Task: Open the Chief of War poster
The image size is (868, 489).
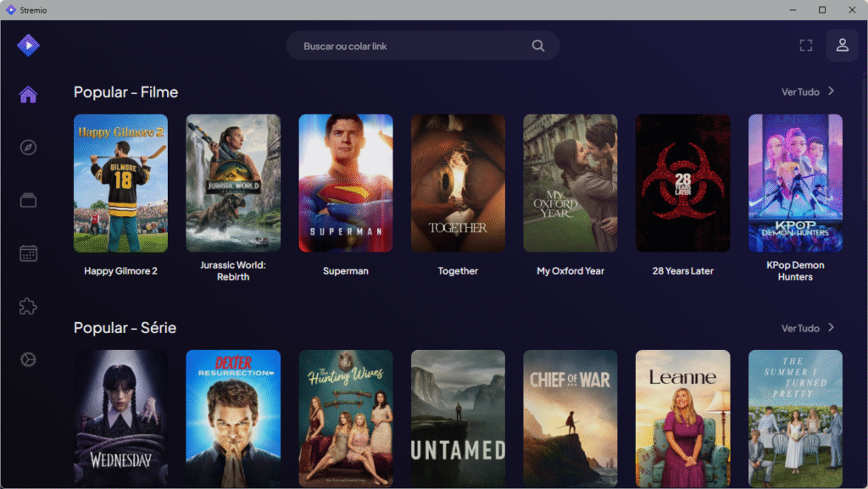Action: (570, 418)
